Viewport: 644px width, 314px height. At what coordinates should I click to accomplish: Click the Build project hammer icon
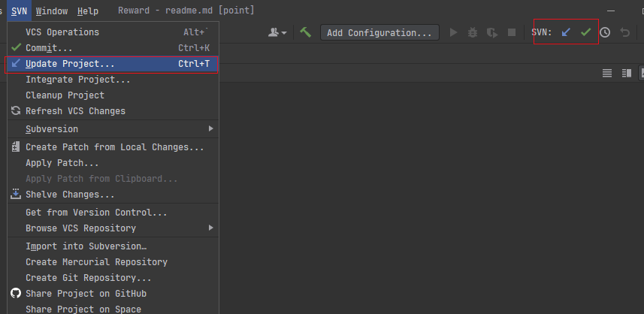click(306, 32)
